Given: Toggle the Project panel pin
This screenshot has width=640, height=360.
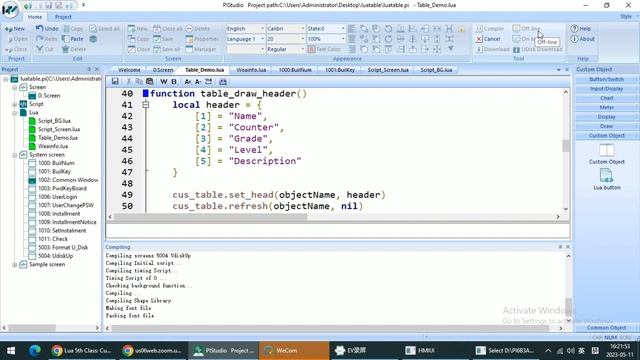Looking at the screenshot, I should [x=89, y=69].
